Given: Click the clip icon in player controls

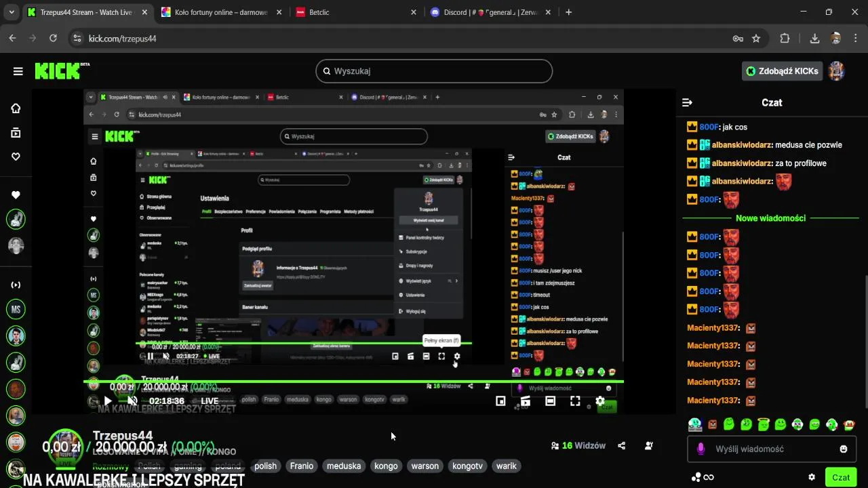Looking at the screenshot, I should point(526,401).
